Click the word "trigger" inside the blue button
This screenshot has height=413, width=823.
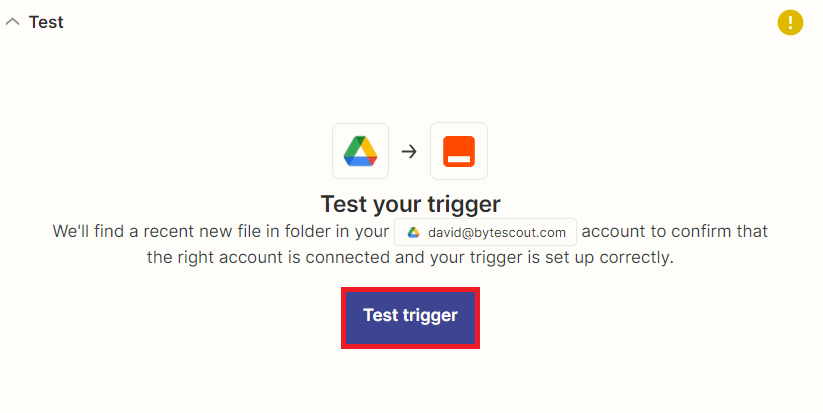pos(430,315)
